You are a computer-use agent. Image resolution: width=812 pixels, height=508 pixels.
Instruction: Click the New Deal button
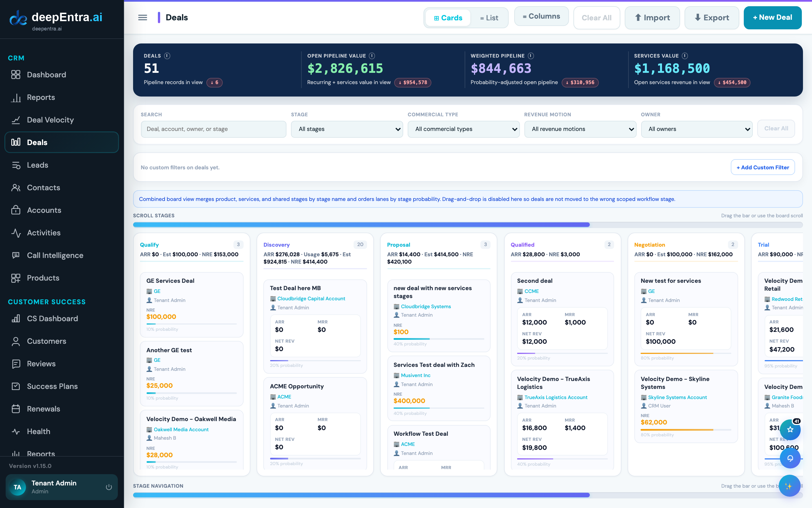coord(773,17)
